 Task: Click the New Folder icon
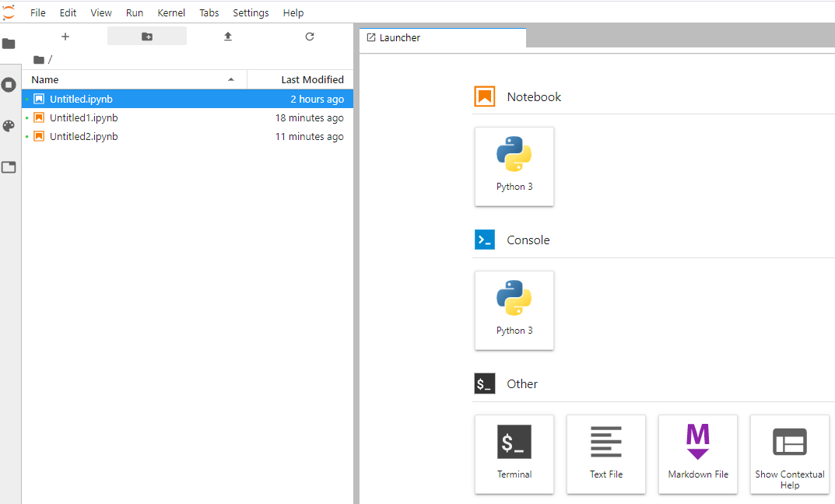[x=147, y=37]
